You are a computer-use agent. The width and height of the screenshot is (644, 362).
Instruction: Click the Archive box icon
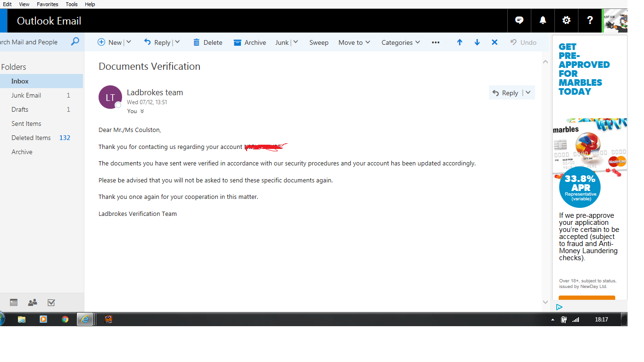pos(238,42)
